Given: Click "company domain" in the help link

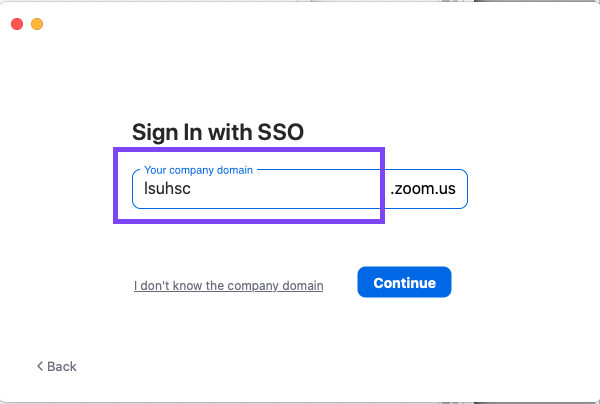Looking at the screenshot, I should 275,286.
